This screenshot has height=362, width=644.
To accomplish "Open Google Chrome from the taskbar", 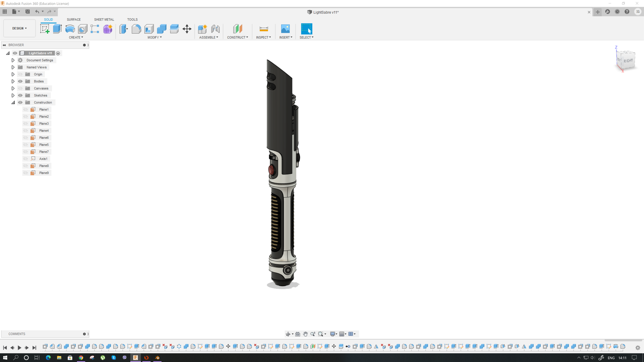I will pos(81,358).
